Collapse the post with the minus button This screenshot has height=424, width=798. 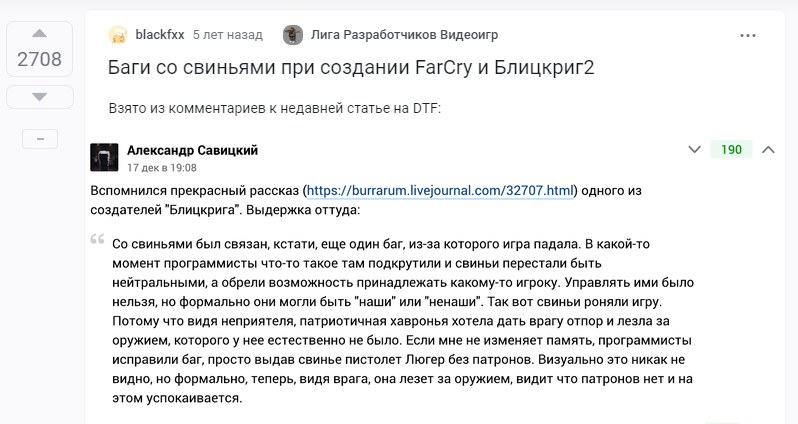coord(40,139)
